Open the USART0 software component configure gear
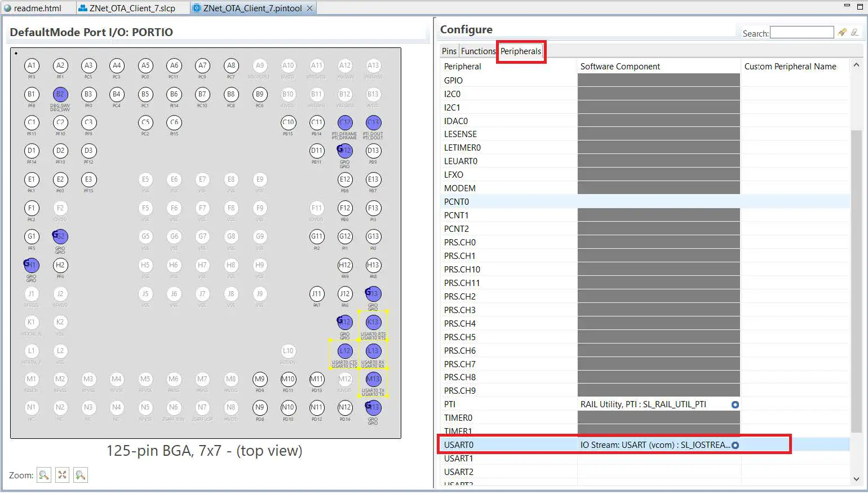 point(736,445)
